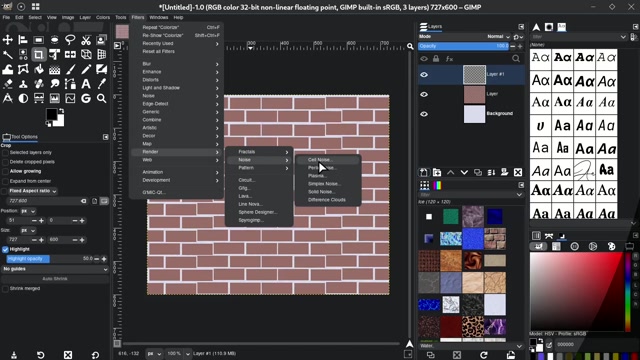Select the Bucket Fill tool

coord(38,69)
